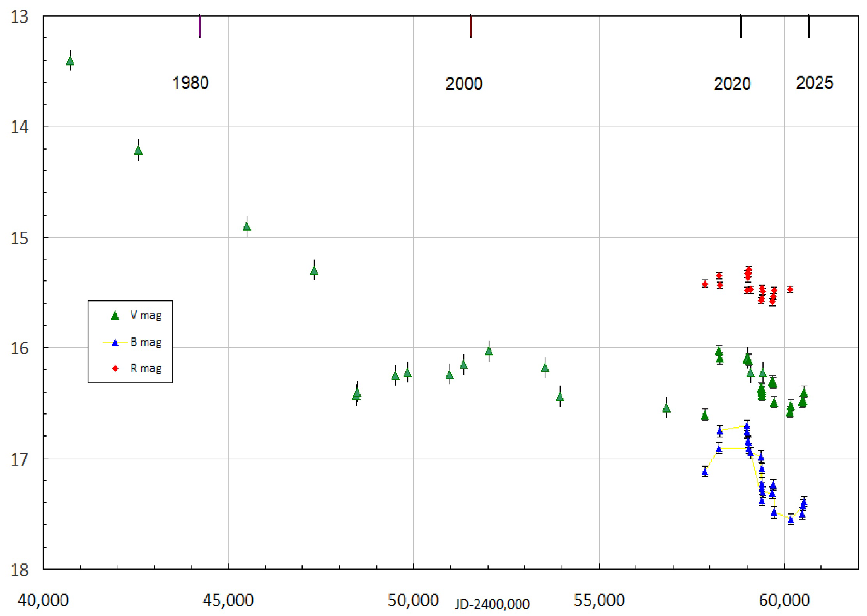This screenshot has height=616, width=867.
Task: Click the dark red 2000 year tick
Action: [x=471, y=26]
